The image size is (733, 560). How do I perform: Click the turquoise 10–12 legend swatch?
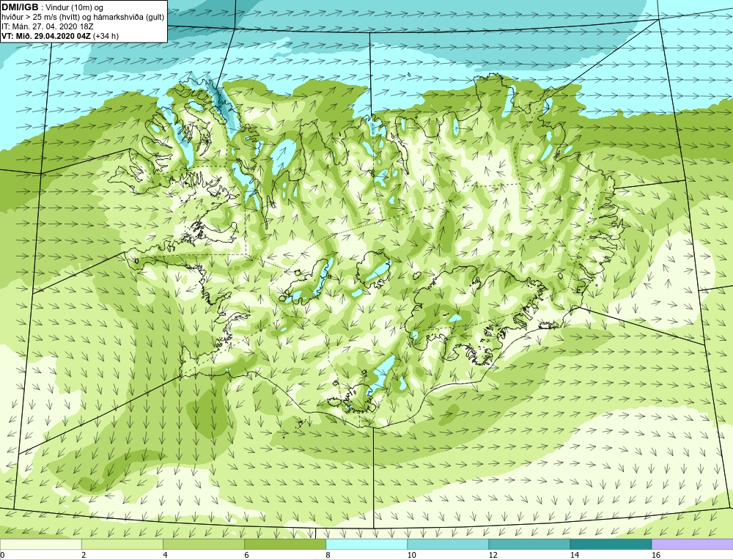click(x=448, y=544)
